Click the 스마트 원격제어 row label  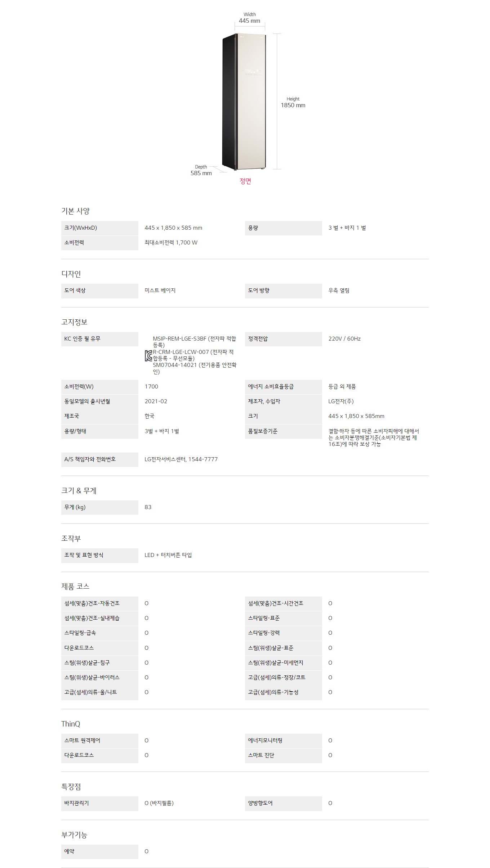click(82, 741)
